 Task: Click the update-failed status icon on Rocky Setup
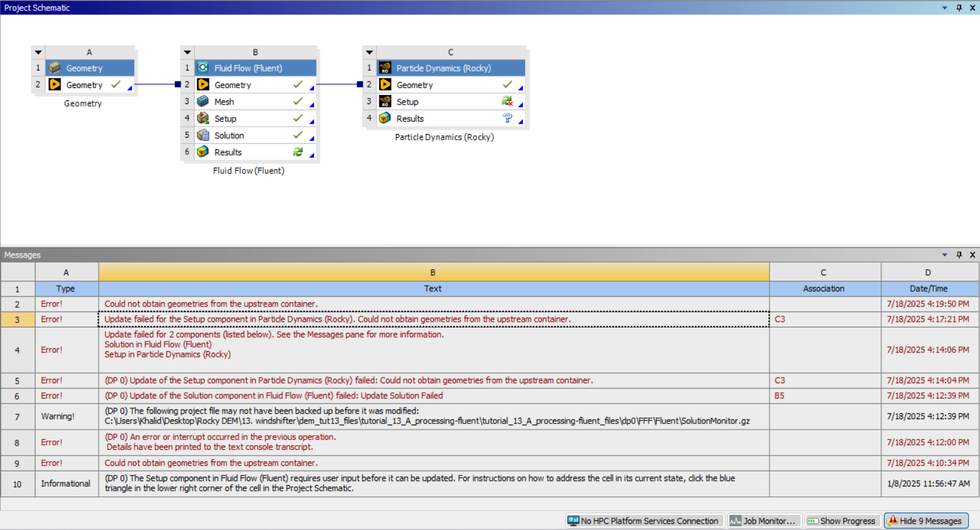click(x=507, y=102)
